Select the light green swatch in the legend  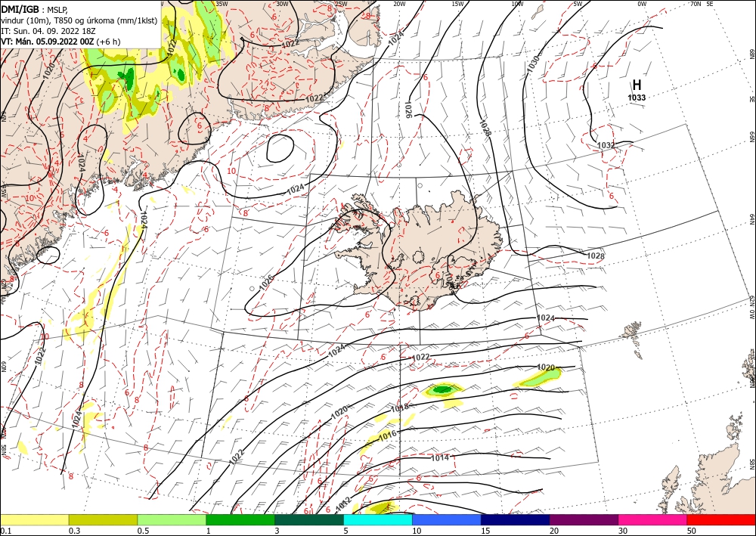[172, 519]
